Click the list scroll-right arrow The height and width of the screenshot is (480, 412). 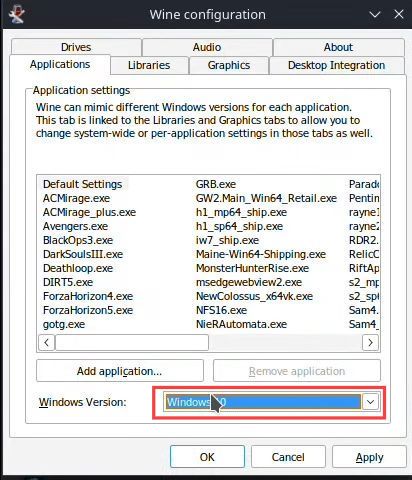click(370, 342)
